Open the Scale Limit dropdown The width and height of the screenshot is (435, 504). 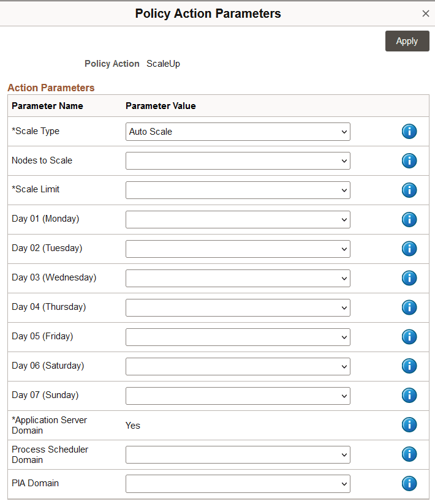(x=238, y=190)
